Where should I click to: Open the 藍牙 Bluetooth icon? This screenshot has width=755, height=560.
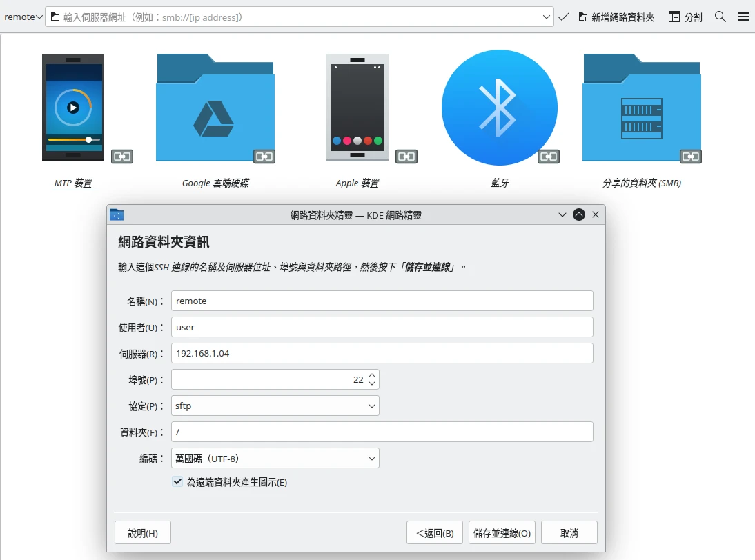coord(499,108)
